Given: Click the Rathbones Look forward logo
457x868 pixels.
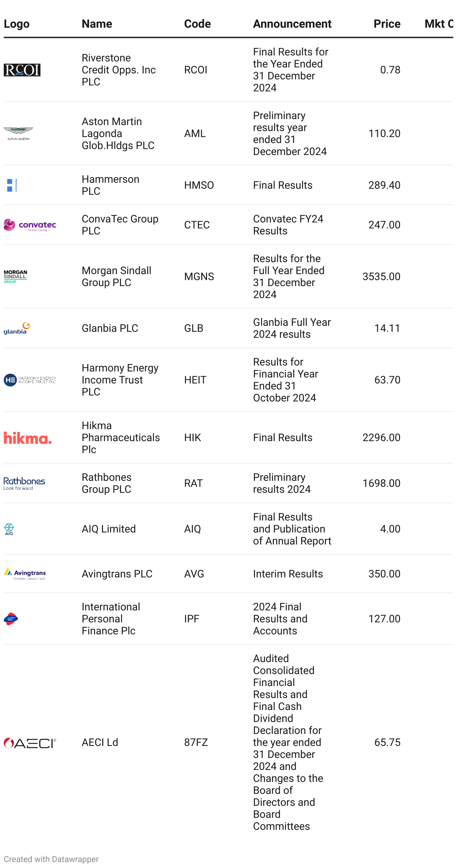Looking at the screenshot, I should coord(24,483).
